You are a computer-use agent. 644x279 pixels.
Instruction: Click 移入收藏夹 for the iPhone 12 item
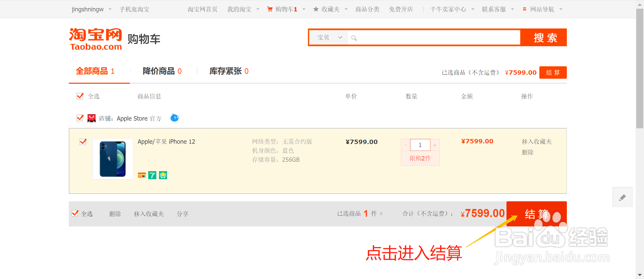[x=537, y=142]
